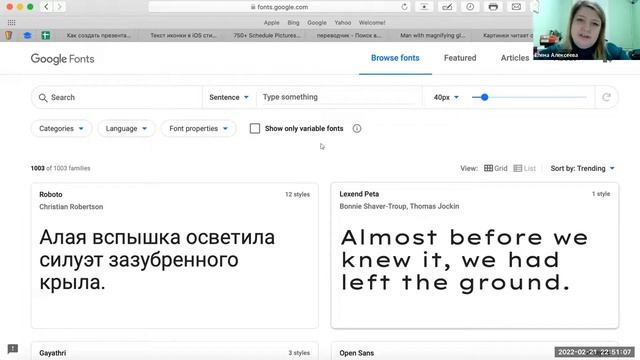This screenshot has width=640, height=360.
Task: Switch to the Как создать презента... tab
Action: (99, 36)
